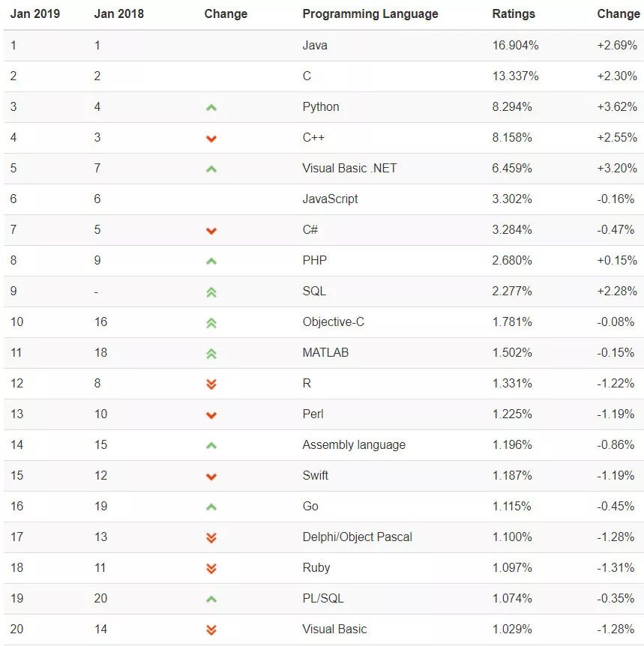644x646 pixels.
Task: Click the double red down arrow beside R
Action: (x=211, y=384)
